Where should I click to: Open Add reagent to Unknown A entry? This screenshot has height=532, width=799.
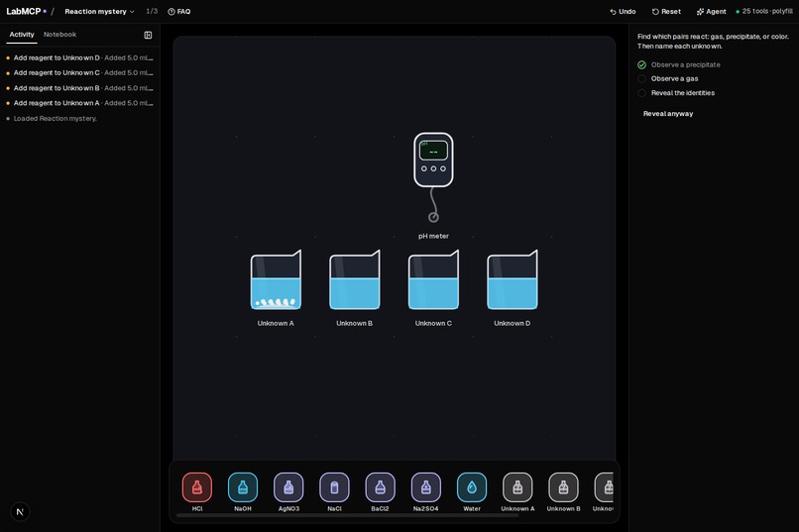pyautogui.click(x=80, y=103)
